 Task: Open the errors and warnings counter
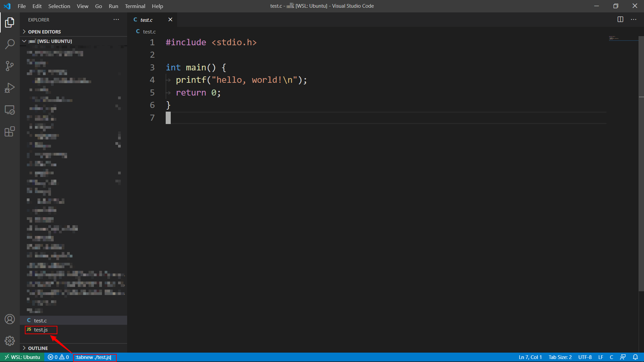click(x=58, y=357)
